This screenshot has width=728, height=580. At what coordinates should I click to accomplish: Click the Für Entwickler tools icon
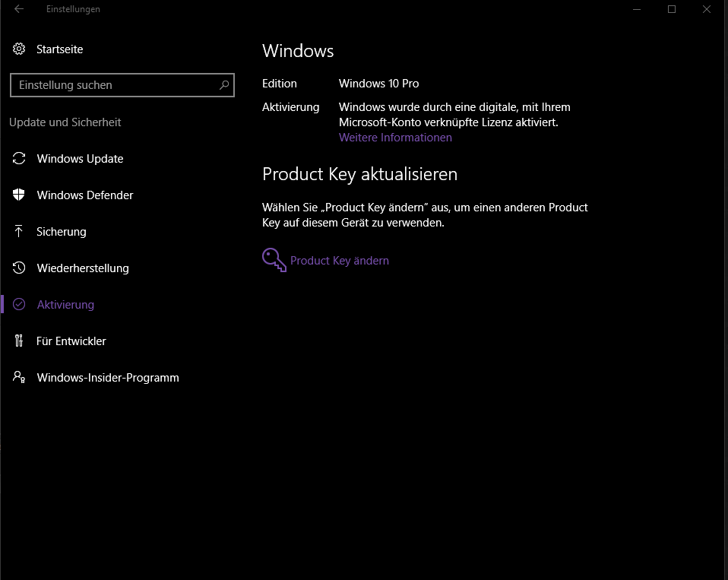[18, 341]
